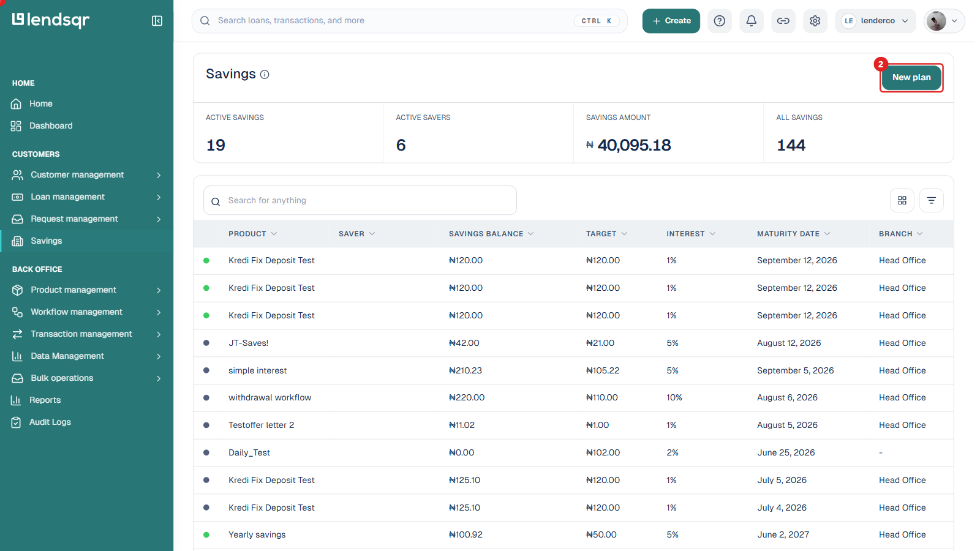
Task: Open settings gear icon
Action: (x=815, y=21)
